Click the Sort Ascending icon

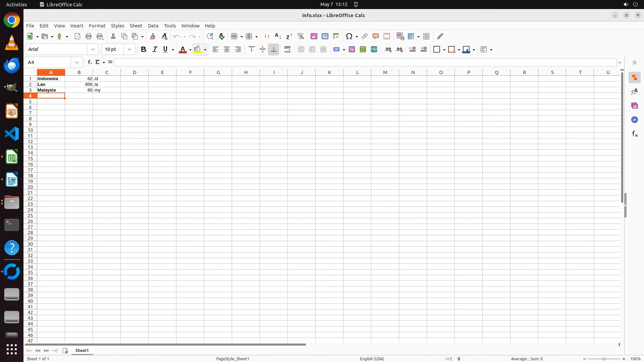[x=278, y=36]
